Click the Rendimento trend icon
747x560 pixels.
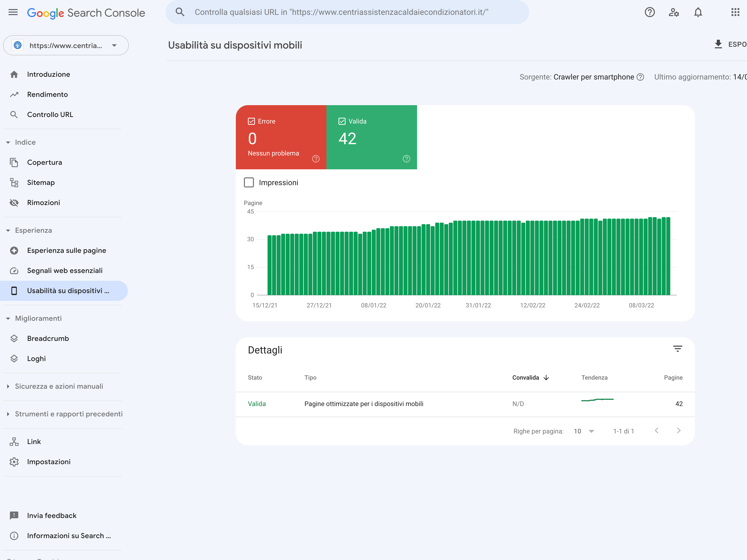(x=14, y=95)
